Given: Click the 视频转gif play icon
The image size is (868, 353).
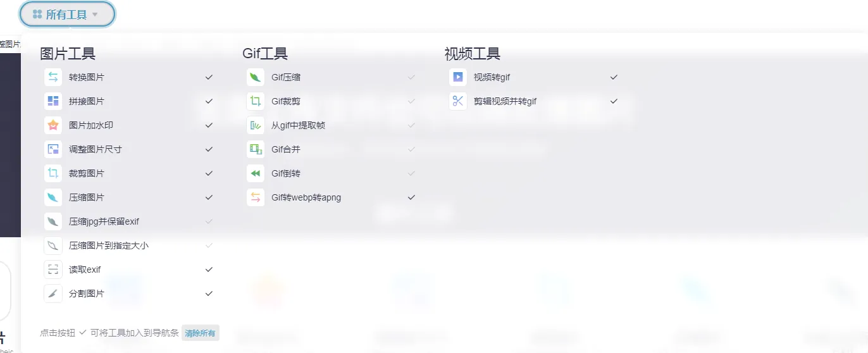Looking at the screenshot, I should pyautogui.click(x=458, y=77).
